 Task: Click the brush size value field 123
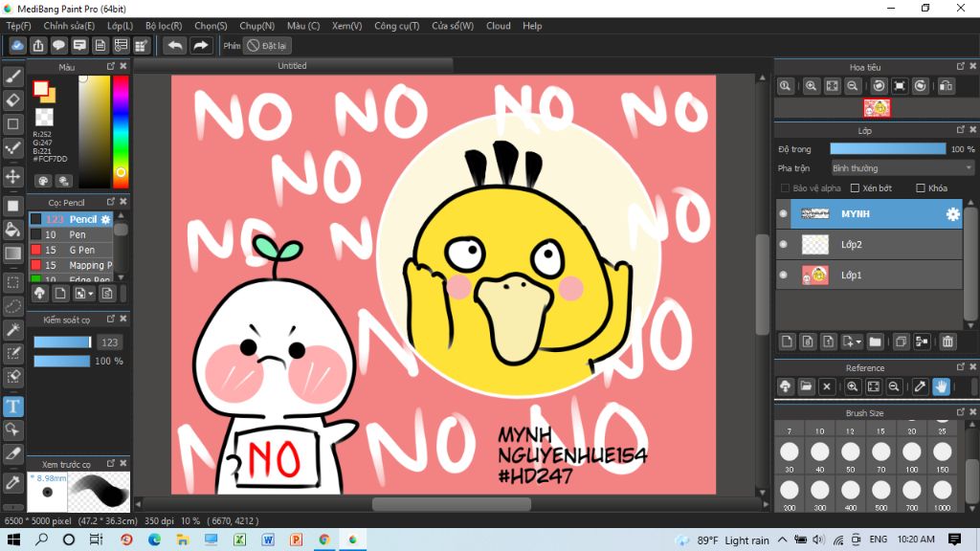click(x=109, y=342)
